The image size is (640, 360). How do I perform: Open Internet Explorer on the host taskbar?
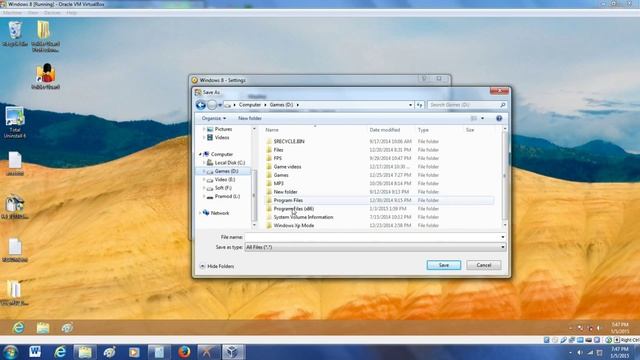tap(60, 352)
